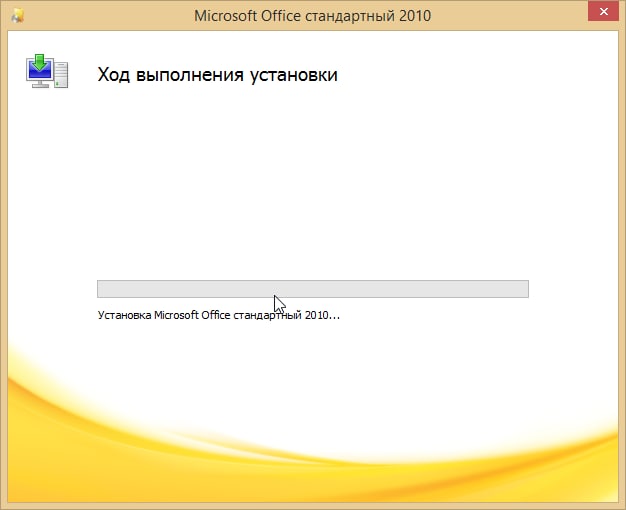
Task: Close the Microsoft Office installer window
Action: click(x=603, y=12)
